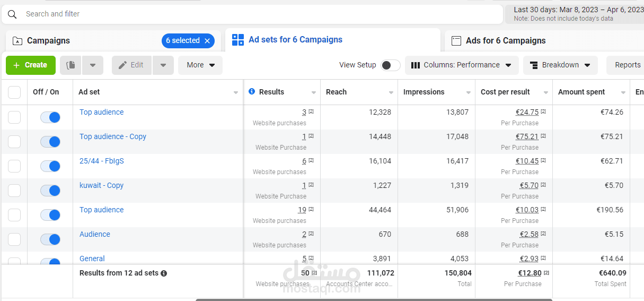The width and height of the screenshot is (644, 301).
Task: Open Ad set column sort arrow
Action: coord(236,93)
